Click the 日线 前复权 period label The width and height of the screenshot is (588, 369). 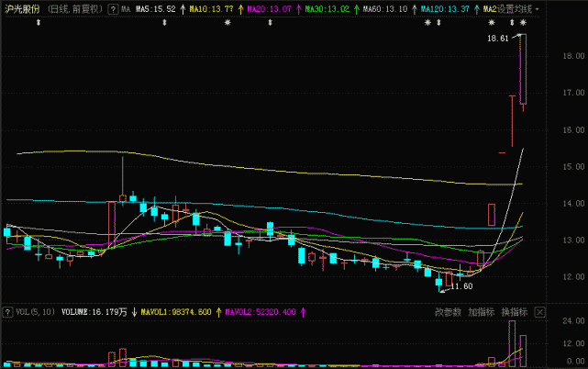pos(75,9)
